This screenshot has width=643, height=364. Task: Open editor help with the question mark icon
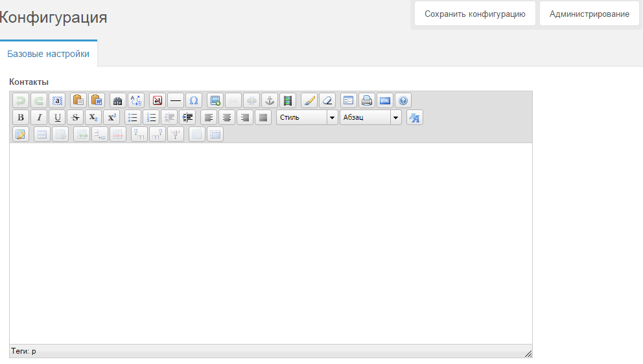pyautogui.click(x=403, y=100)
